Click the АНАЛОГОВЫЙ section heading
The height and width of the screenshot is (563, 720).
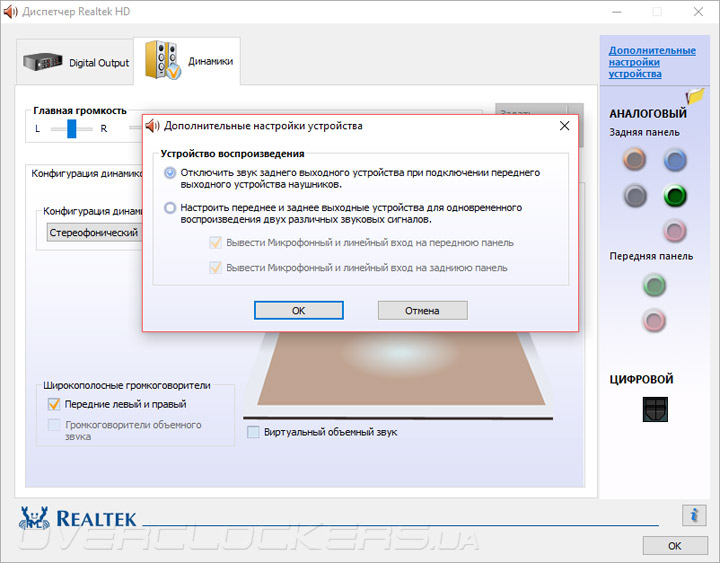[648, 113]
